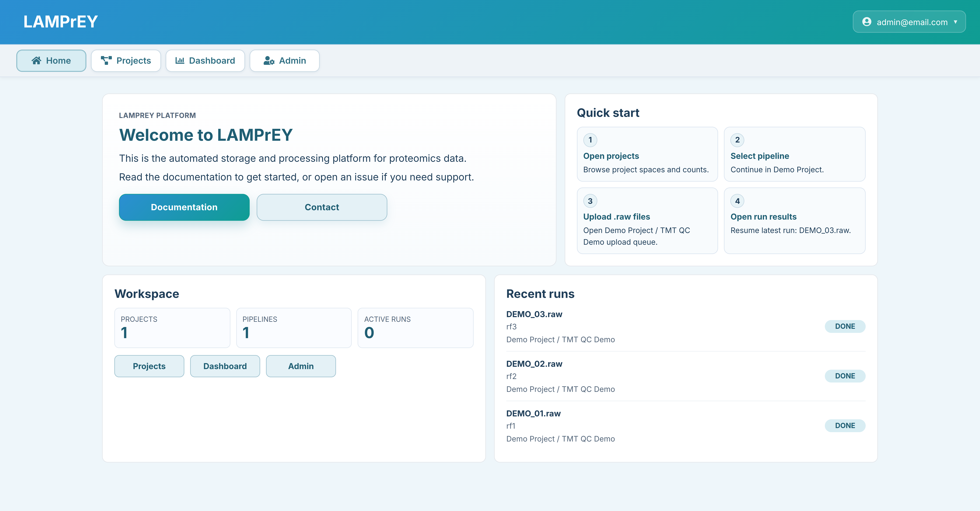Image resolution: width=980 pixels, height=511 pixels.
Task: Open the Dashboard tab in navigation bar
Action: (205, 61)
